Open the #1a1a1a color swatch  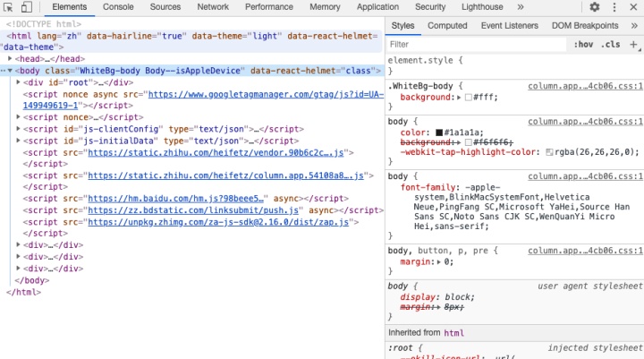[439, 132]
